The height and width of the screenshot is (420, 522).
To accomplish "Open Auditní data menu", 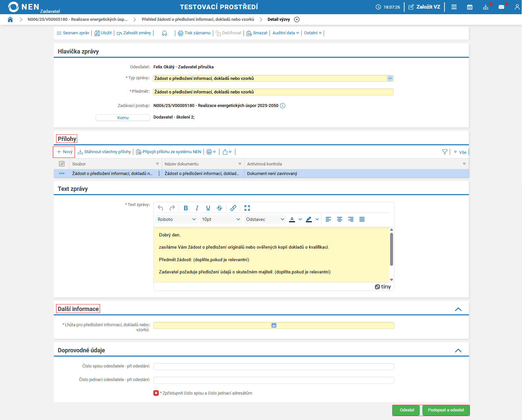I will [x=286, y=33].
